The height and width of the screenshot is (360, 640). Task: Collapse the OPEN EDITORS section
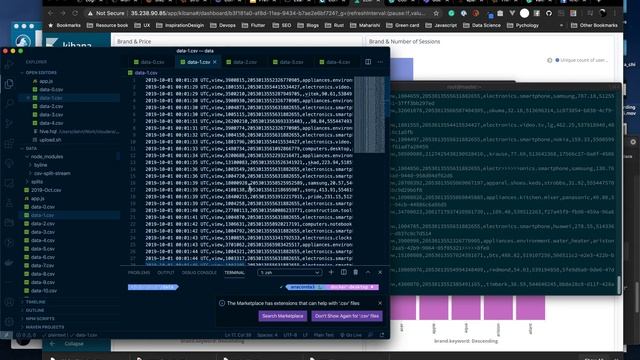41,73
